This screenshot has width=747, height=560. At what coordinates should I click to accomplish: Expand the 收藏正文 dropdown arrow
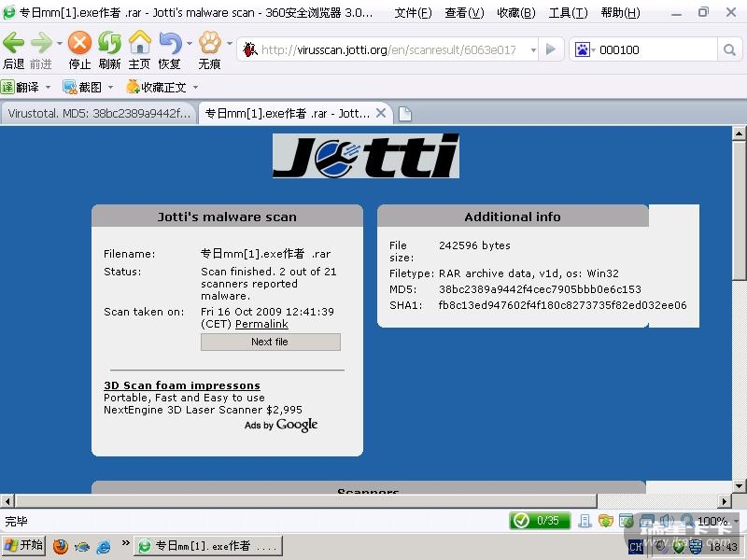click(195, 87)
